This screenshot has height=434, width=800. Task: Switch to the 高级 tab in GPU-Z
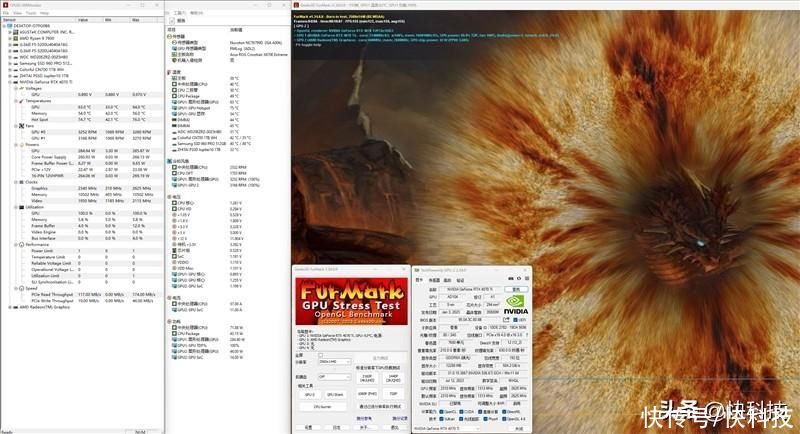[x=447, y=280]
